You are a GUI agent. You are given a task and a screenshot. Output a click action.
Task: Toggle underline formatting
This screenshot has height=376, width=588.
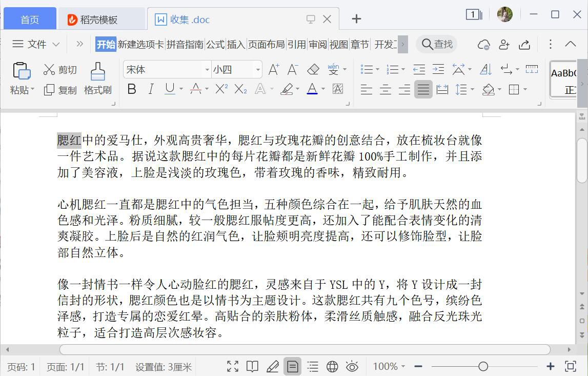coord(170,89)
